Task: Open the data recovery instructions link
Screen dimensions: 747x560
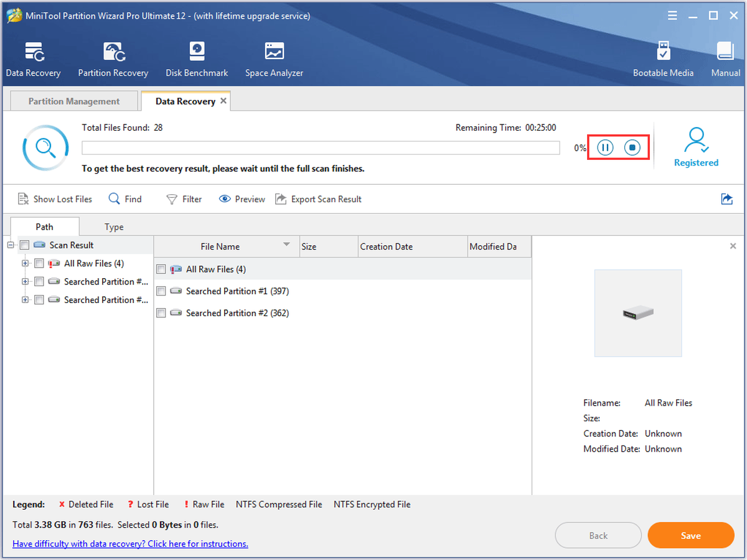Action: point(130,544)
